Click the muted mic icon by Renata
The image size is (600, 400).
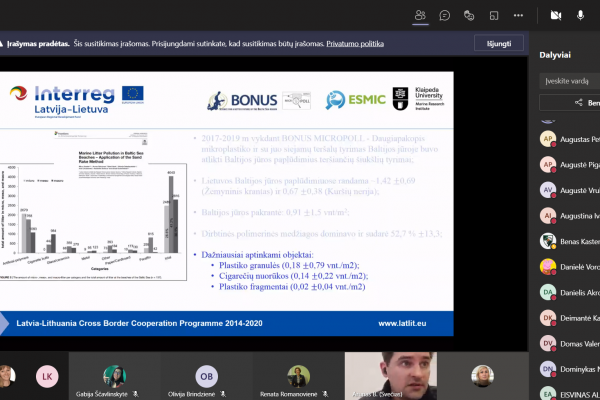pyautogui.click(x=325, y=394)
